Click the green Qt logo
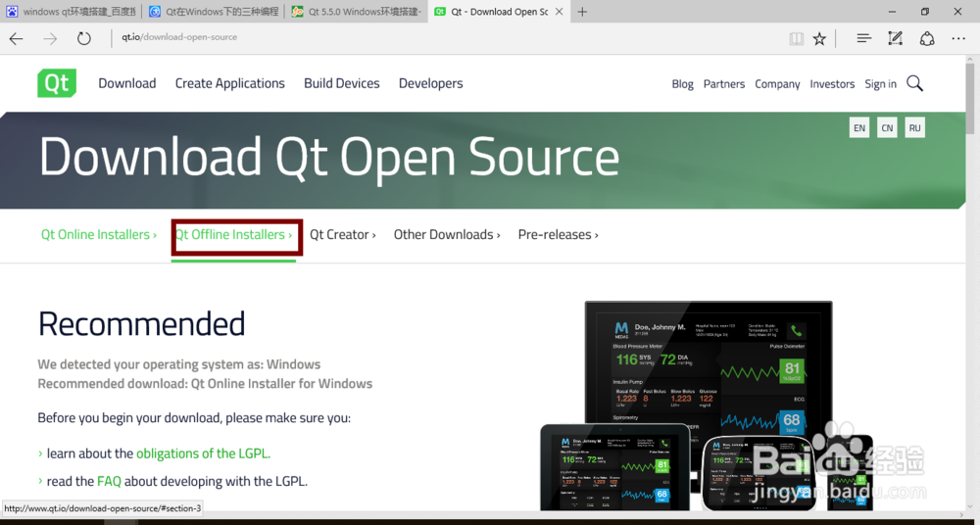 pos(57,83)
